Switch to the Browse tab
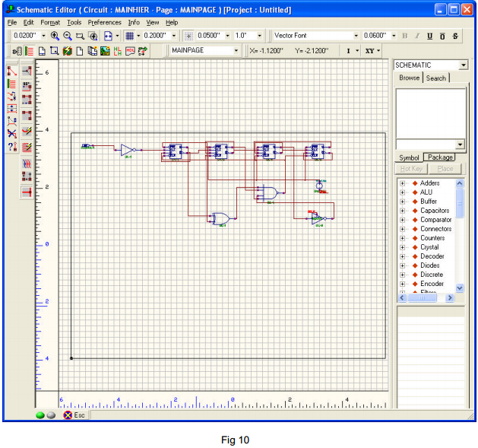Screen dimensions: 478x448 tap(409, 78)
